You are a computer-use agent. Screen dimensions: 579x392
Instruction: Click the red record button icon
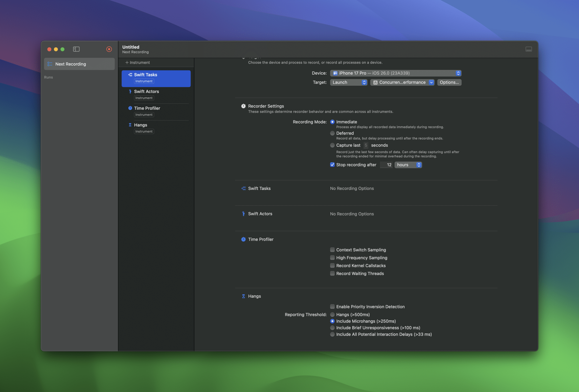[x=109, y=49]
